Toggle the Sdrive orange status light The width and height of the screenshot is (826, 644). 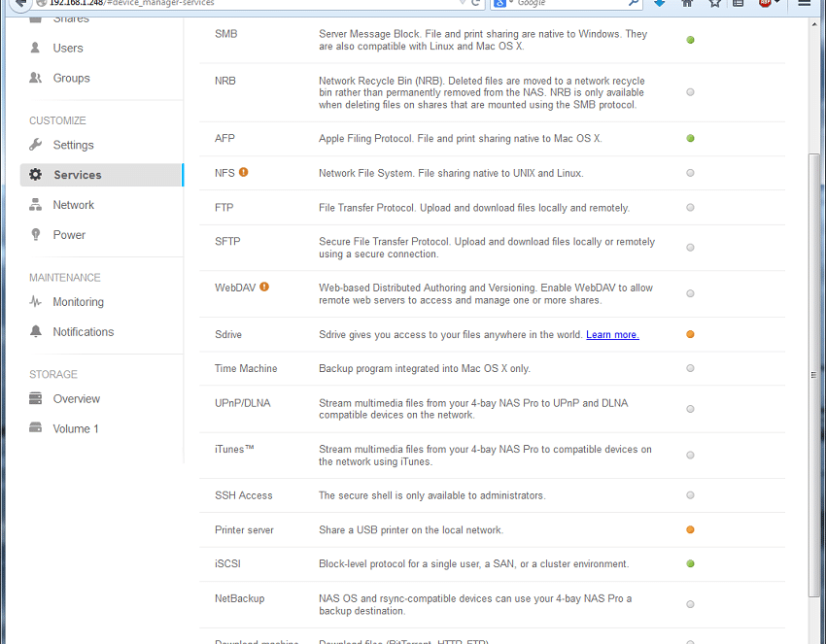[690, 334]
